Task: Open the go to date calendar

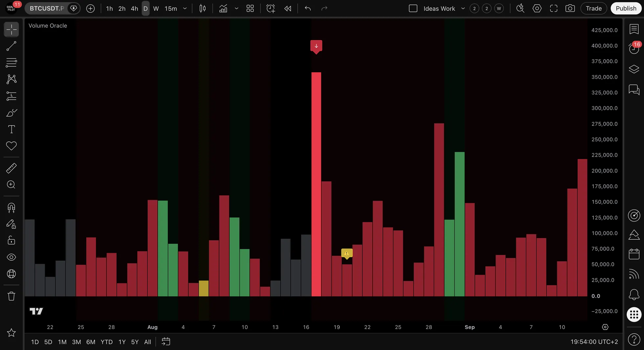Action: point(166,342)
